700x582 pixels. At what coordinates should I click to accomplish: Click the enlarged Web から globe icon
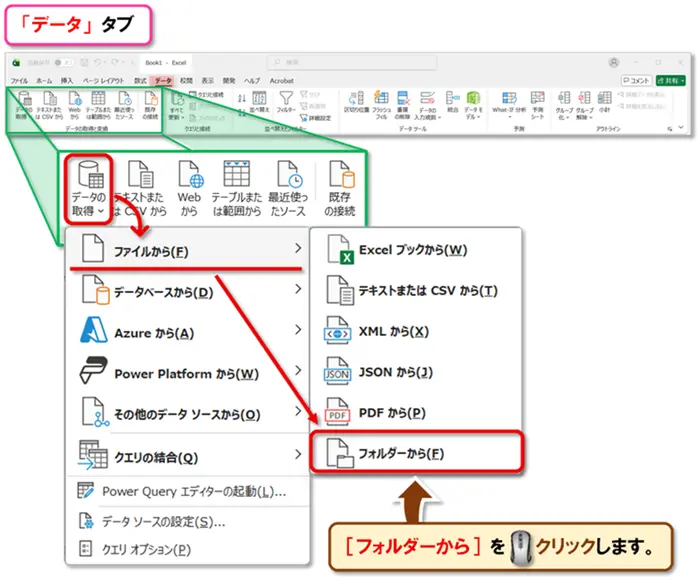pos(190,174)
